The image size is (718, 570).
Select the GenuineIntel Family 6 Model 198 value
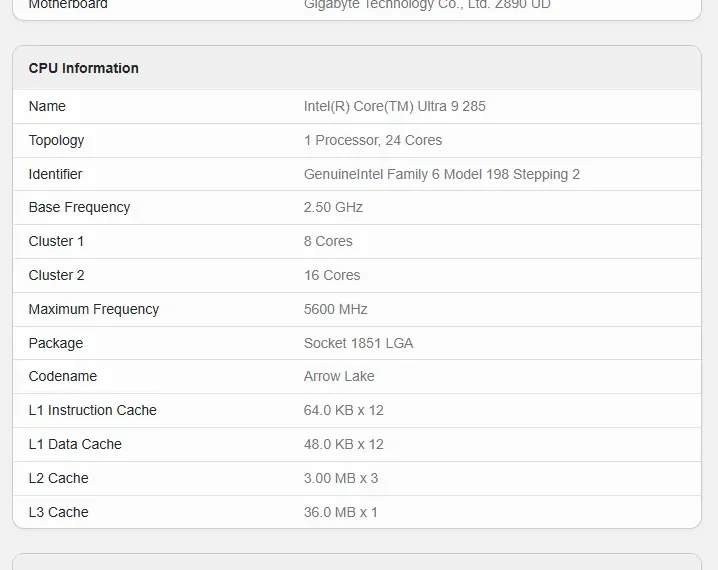(441, 174)
